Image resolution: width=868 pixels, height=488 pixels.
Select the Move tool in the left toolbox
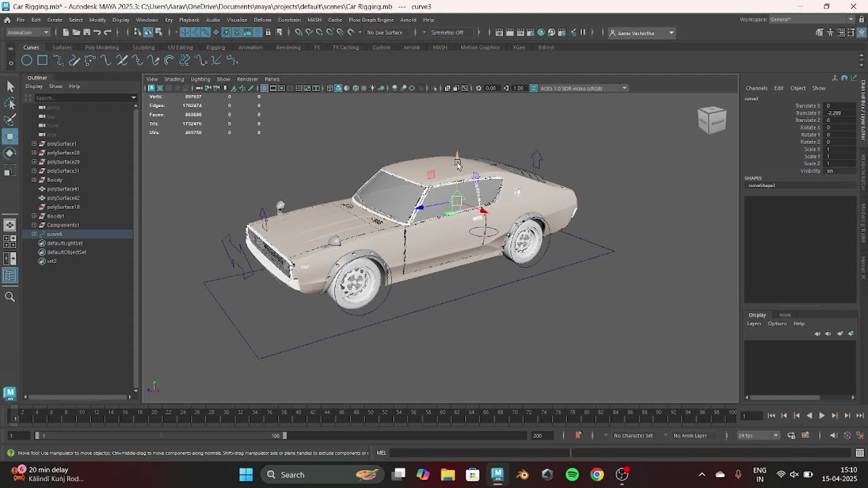pos(10,136)
